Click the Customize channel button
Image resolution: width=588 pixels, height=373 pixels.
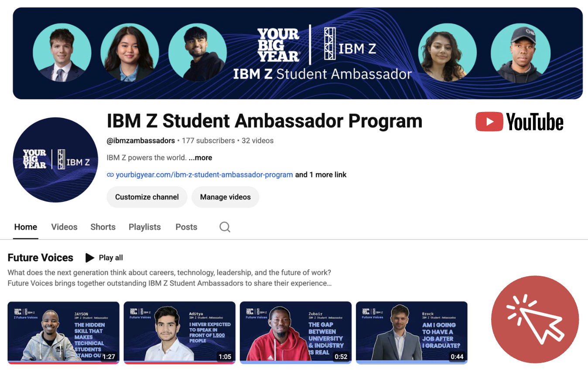tap(147, 197)
